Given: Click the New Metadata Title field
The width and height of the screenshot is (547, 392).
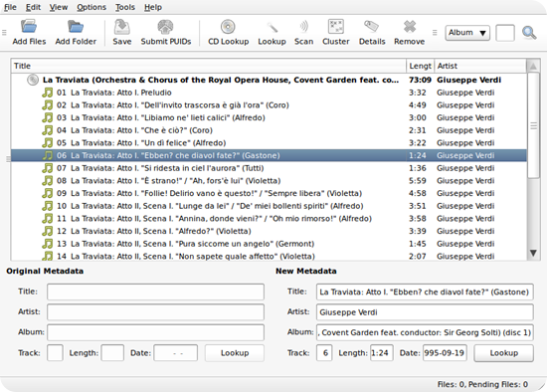Looking at the screenshot, I should pos(425,292).
